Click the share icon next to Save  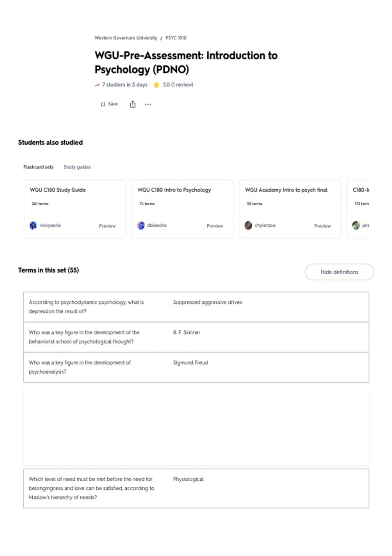pos(133,104)
